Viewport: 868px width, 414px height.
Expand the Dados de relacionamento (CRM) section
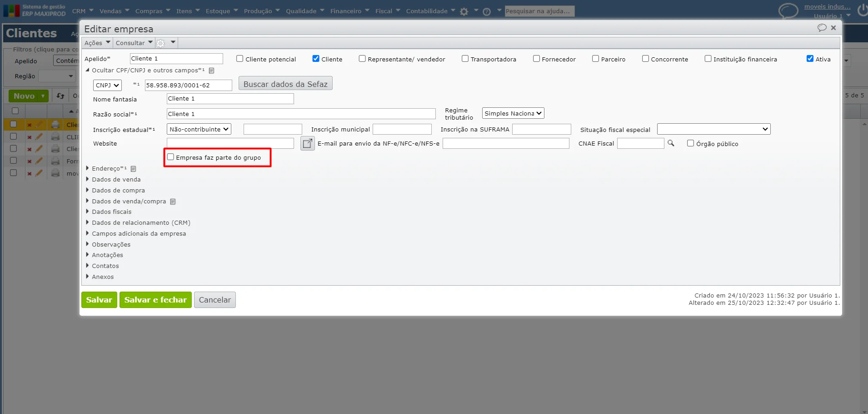tap(87, 222)
